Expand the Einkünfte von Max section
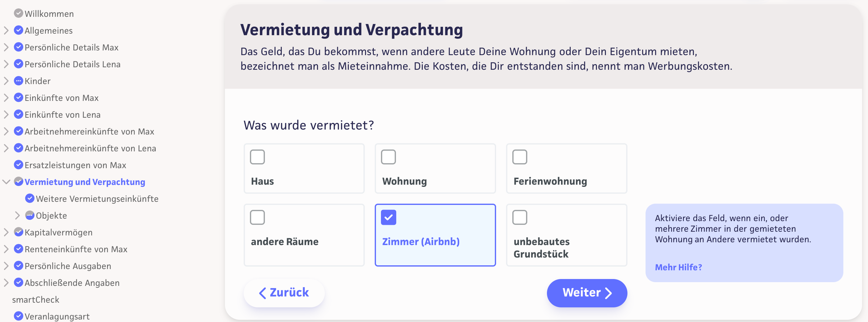Screen dimensions: 868x322 tap(6, 97)
